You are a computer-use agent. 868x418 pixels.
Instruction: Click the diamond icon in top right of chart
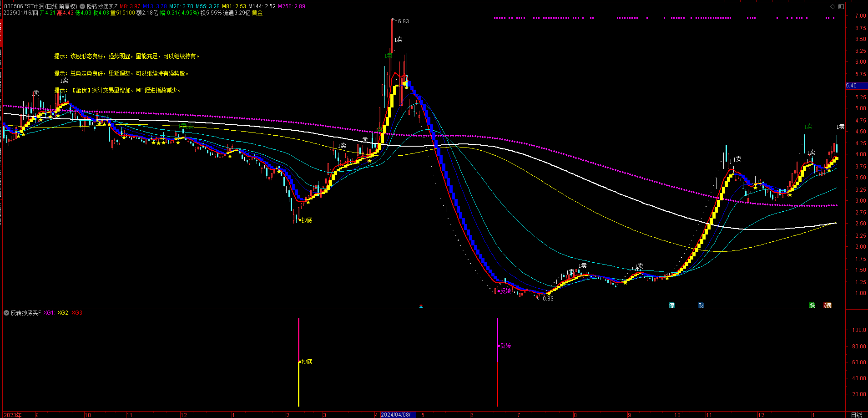833,6
